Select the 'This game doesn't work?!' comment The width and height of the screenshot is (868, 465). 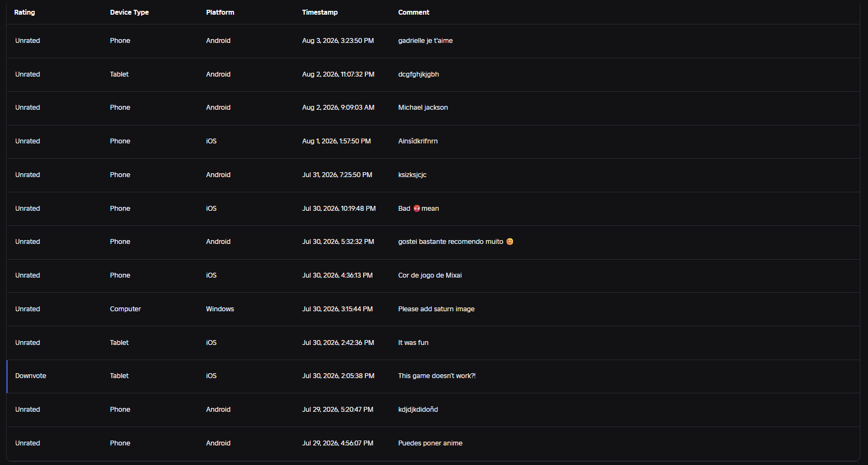pyautogui.click(x=436, y=376)
